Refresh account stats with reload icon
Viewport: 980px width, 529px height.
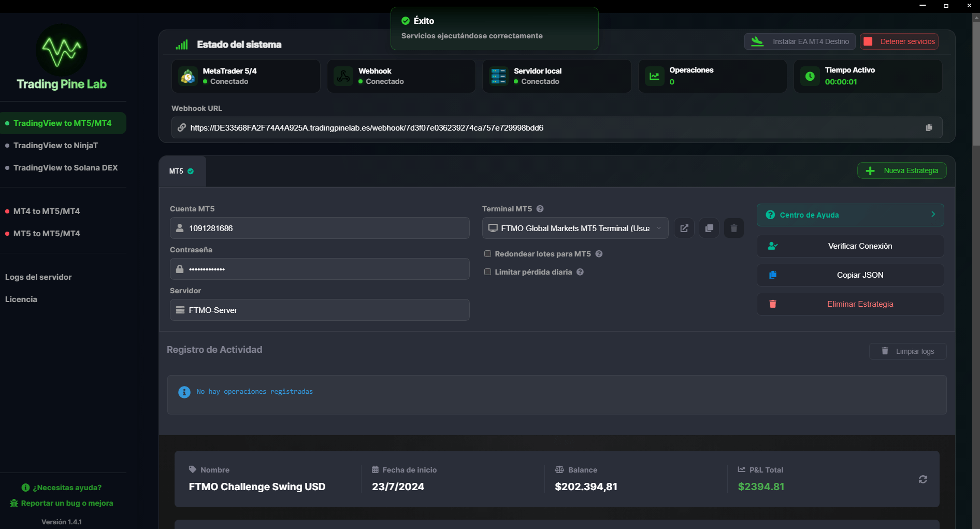(x=923, y=479)
